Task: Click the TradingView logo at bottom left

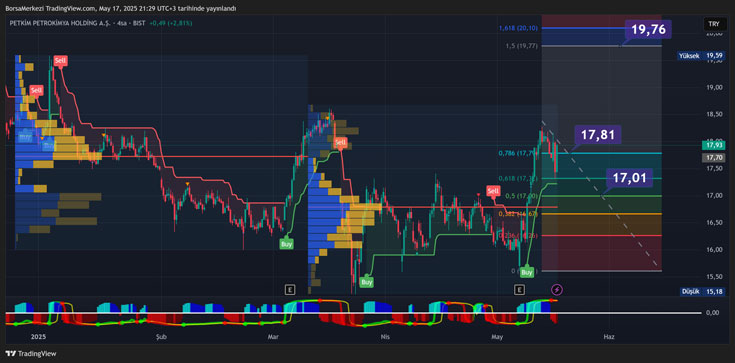Action: 31,354
